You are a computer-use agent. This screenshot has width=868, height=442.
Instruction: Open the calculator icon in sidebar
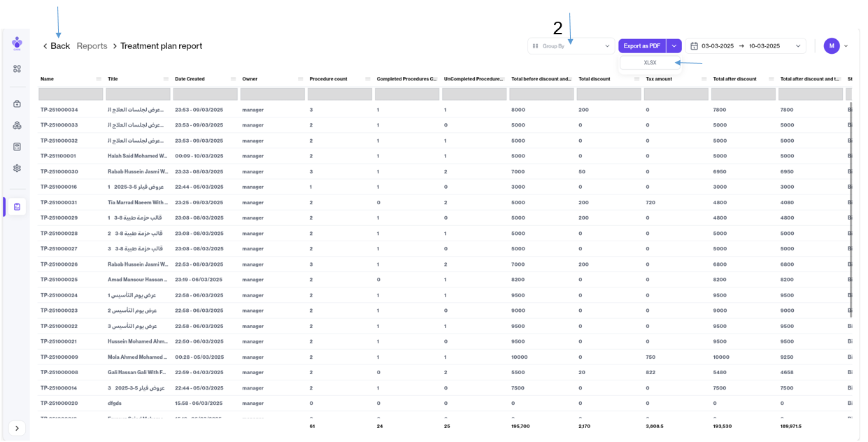pos(17,147)
